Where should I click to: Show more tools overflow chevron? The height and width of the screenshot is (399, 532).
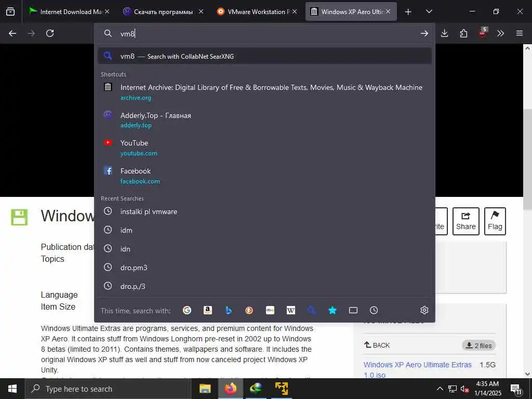tap(500, 33)
